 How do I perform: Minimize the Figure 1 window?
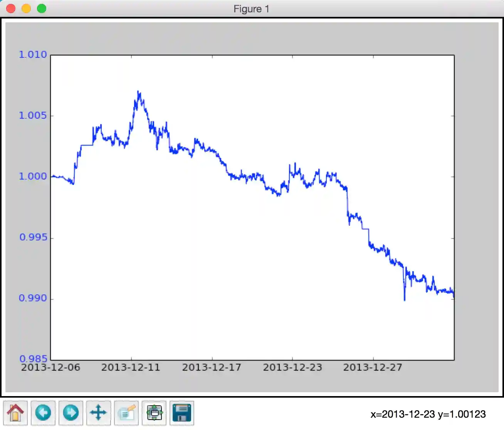coord(26,8)
